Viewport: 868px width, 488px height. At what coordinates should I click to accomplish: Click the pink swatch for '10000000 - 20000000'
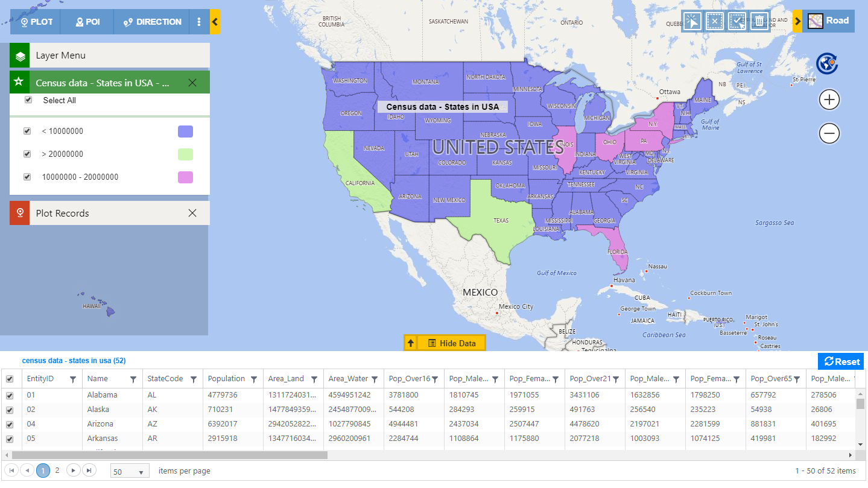(x=185, y=177)
